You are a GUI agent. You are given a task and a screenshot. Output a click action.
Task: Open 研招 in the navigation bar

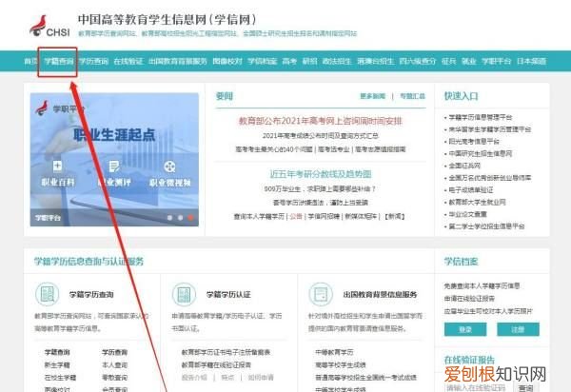[309, 61]
